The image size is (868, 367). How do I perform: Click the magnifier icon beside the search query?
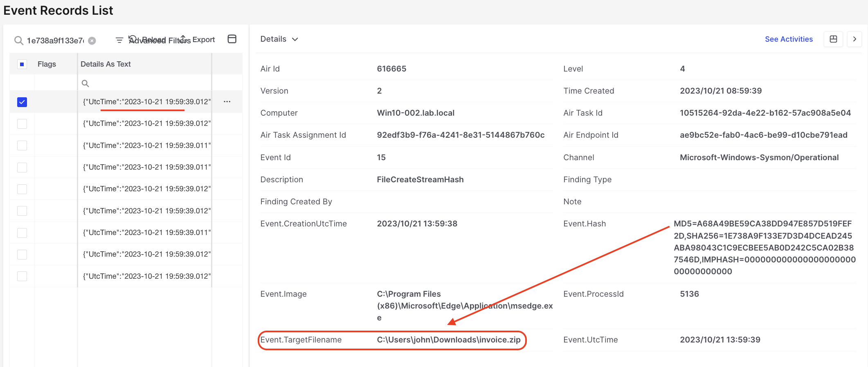point(18,40)
